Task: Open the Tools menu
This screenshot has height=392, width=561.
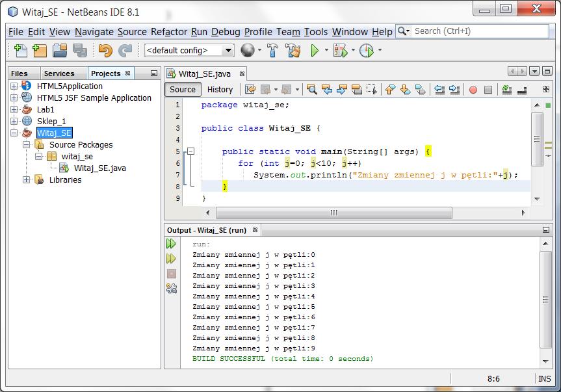Action: pyautogui.click(x=316, y=32)
